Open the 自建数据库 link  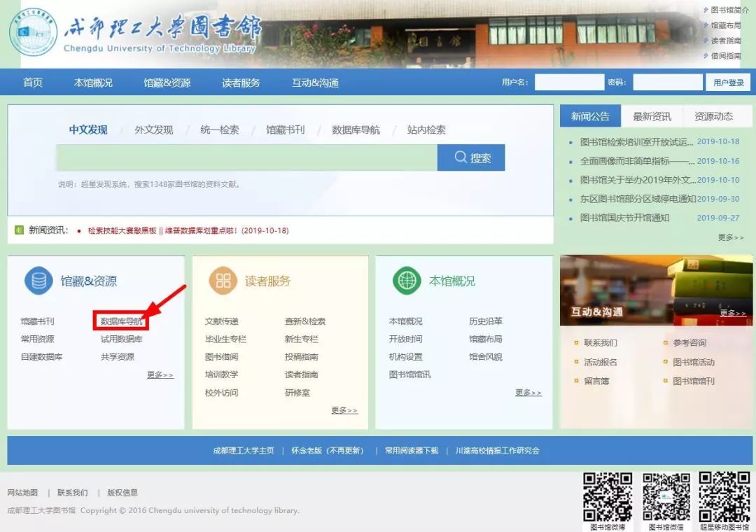(x=41, y=357)
